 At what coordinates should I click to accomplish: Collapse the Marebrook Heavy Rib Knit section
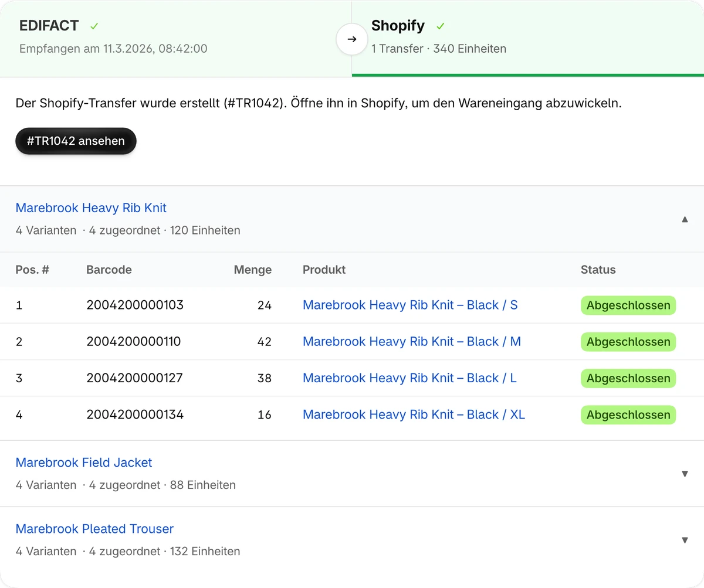coord(685,219)
